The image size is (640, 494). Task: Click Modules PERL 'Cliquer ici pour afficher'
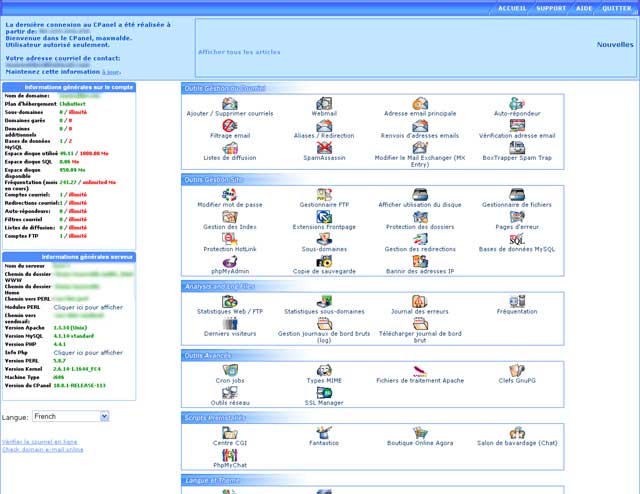pyautogui.click(x=88, y=307)
